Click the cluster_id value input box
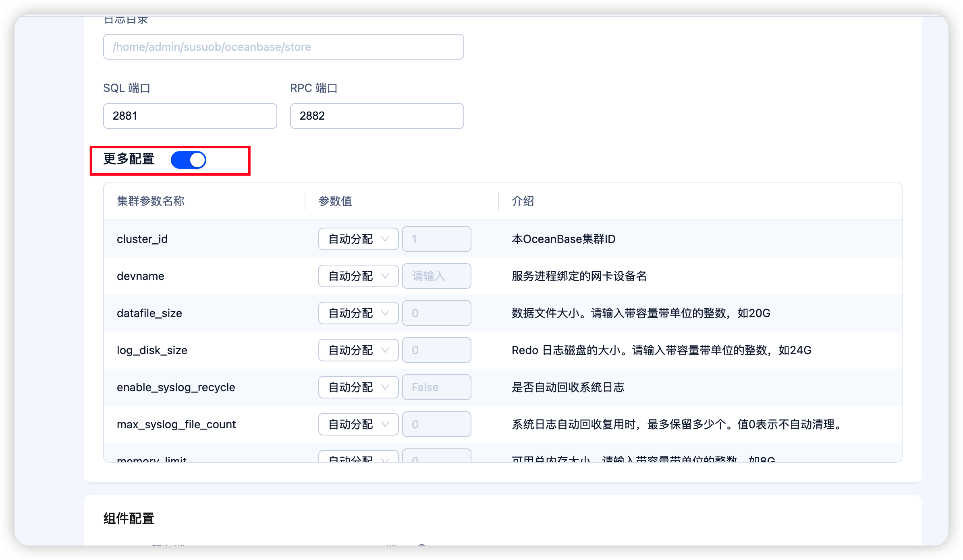963x560 pixels. pos(436,239)
